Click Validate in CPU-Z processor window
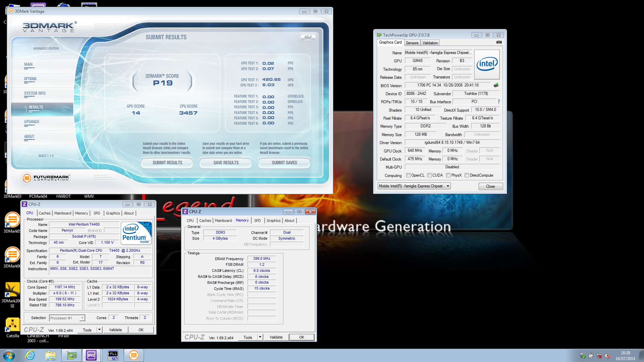Screen dimensions: 644x362 point(115,330)
